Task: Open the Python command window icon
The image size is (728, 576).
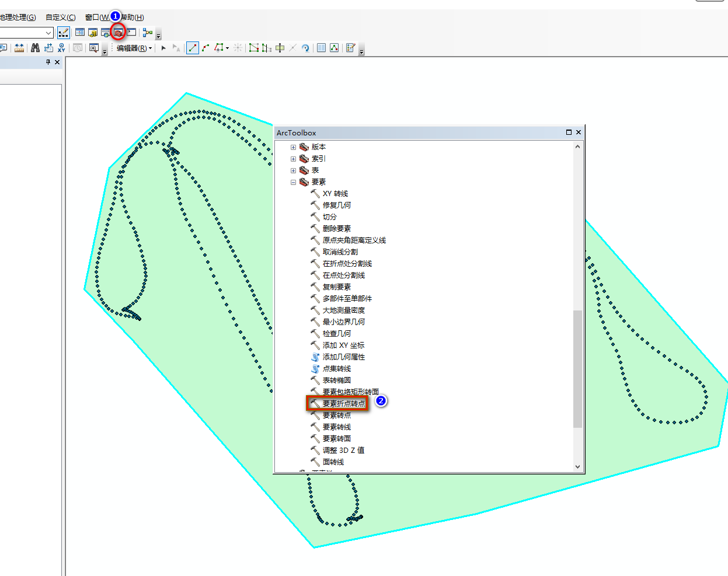Action: 132,33
